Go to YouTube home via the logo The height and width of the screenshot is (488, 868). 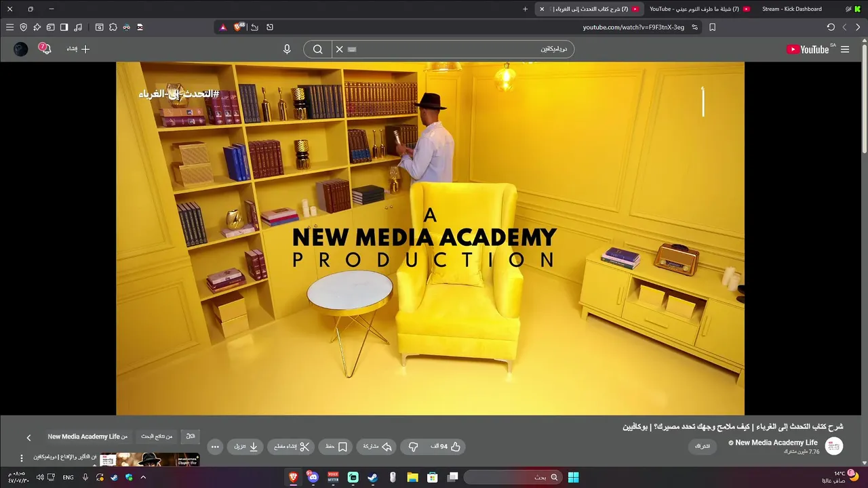[808, 49]
